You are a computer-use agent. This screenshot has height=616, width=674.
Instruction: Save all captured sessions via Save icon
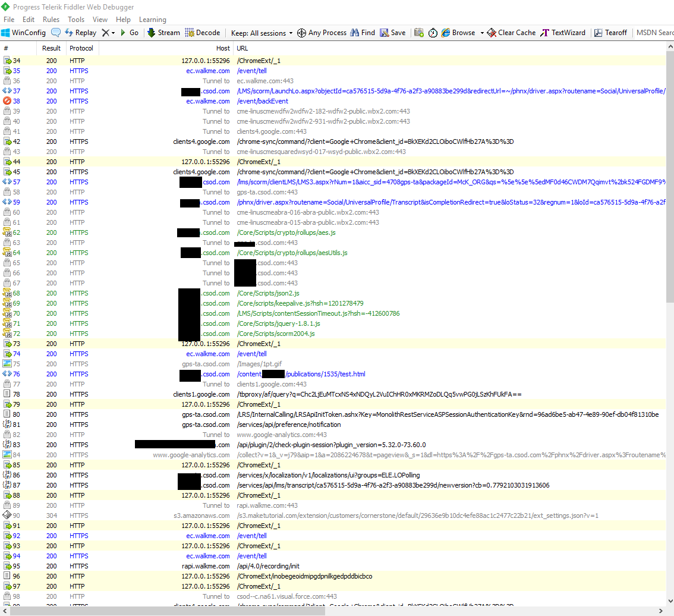point(392,33)
